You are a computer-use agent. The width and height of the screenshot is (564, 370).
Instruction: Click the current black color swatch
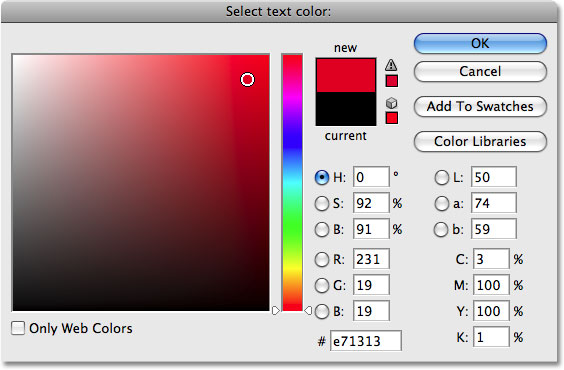tap(346, 109)
